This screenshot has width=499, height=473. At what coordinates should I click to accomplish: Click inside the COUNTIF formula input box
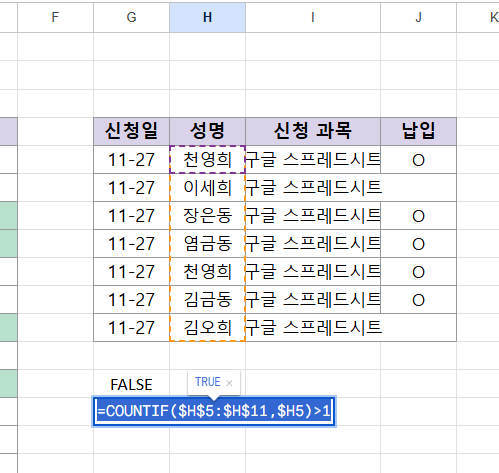pos(214,411)
